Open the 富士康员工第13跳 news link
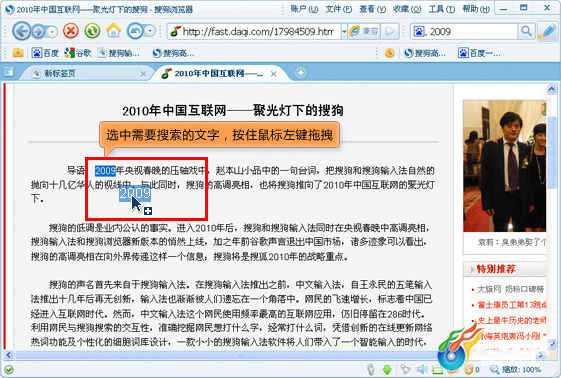The height and width of the screenshot is (378, 561). click(x=511, y=305)
